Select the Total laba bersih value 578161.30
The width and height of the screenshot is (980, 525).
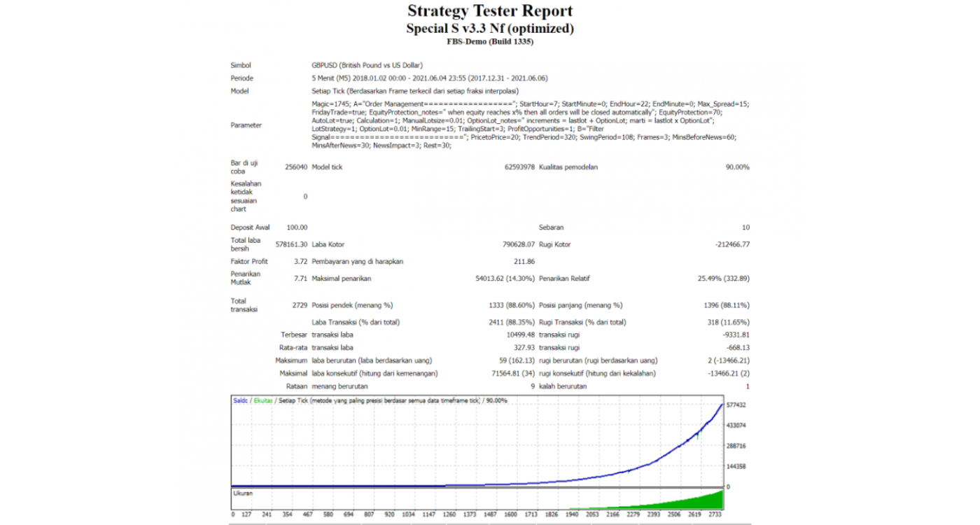click(x=291, y=244)
